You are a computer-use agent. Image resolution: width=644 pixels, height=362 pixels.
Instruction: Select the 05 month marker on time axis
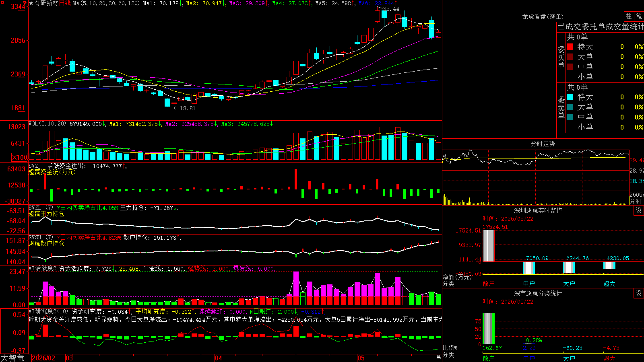(361, 358)
